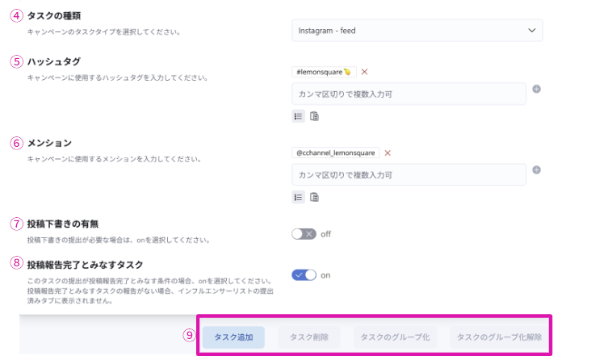Turn on the 投稿下書きの有無 toggle
This screenshot has height=364, width=591.
304,234
